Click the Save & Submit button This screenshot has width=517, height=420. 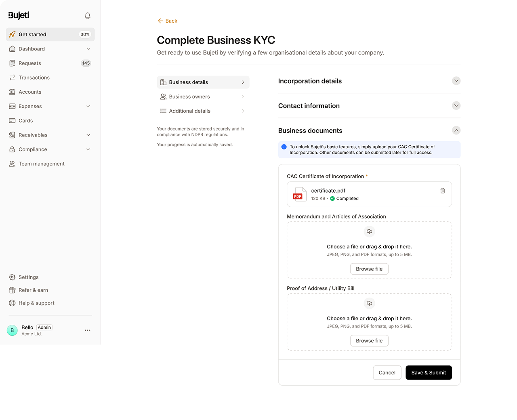429,373
